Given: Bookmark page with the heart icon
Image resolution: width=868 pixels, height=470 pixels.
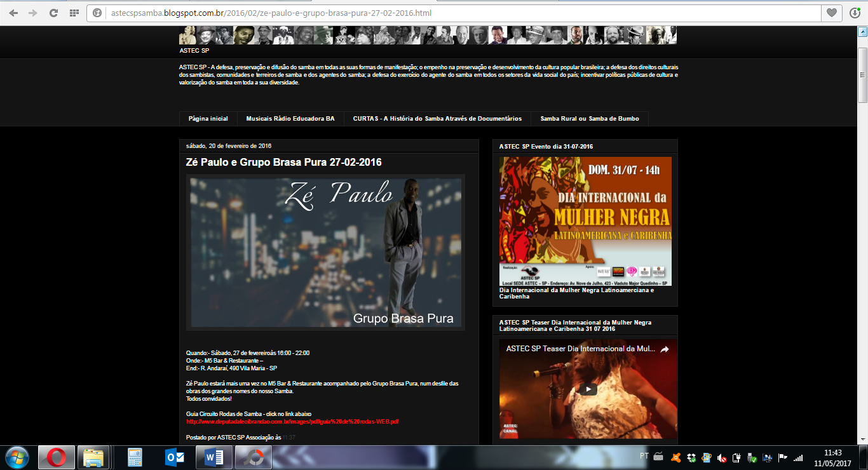Looking at the screenshot, I should point(831,13).
